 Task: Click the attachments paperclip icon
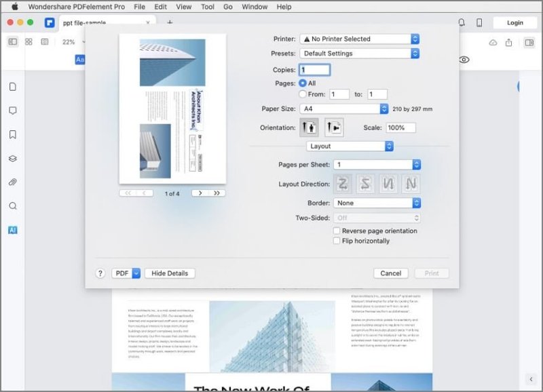point(12,182)
